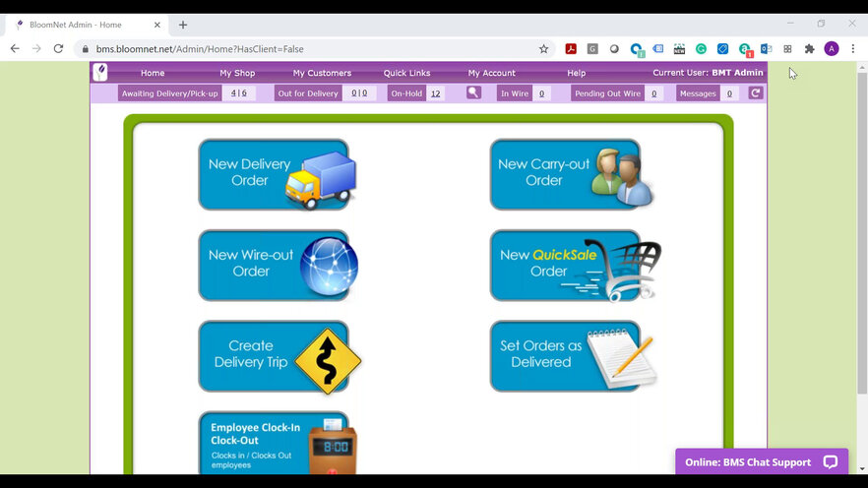Open the Quick Links menu
The image size is (868, 488).
(406, 73)
